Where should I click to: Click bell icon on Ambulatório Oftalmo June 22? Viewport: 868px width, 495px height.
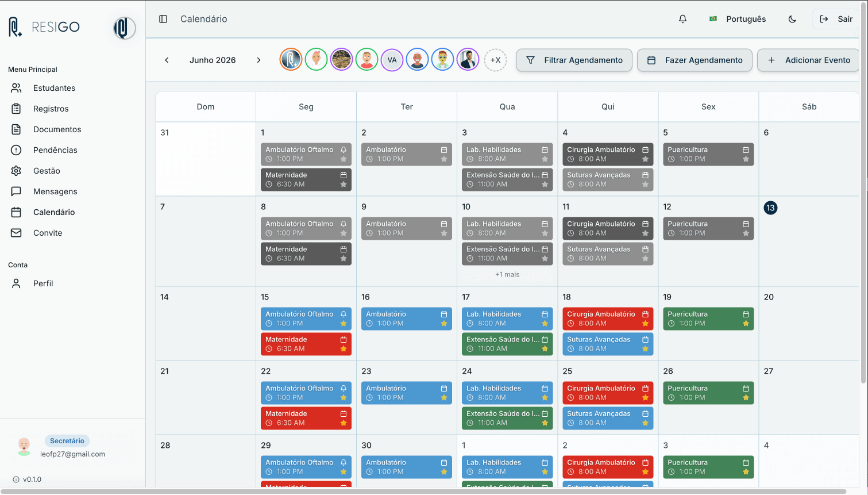pyautogui.click(x=344, y=389)
